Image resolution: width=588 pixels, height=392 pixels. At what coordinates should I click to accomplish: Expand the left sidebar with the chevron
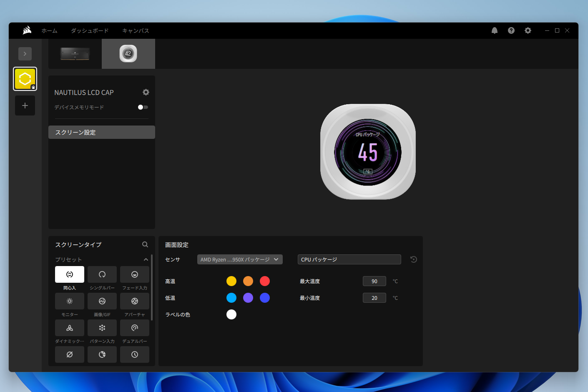(x=25, y=54)
